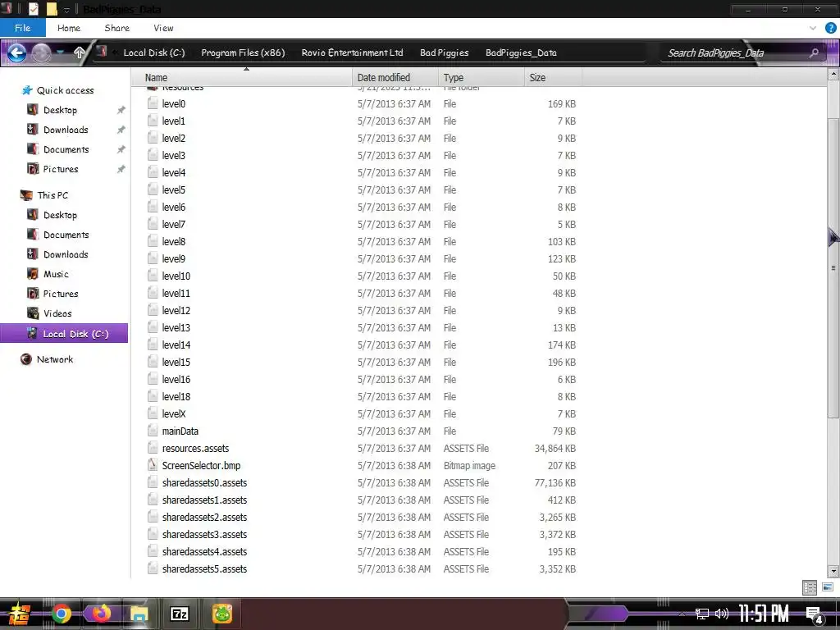Select the levelX file icon
The height and width of the screenshot is (630, 840).
pos(153,413)
